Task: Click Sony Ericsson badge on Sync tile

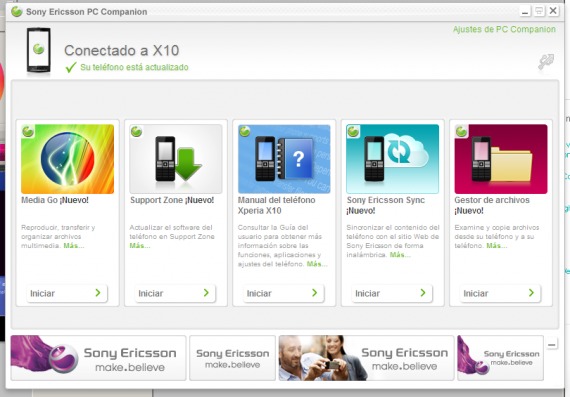Action: [x=353, y=131]
